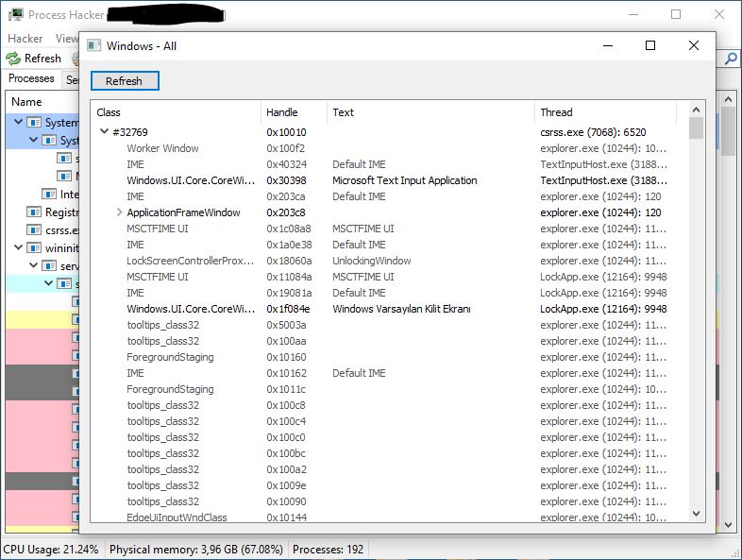Image resolution: width=742 pixels, height=560 pixels.
Task: Select IME row with handle 0x10162
Action: [x=388, y=374]
